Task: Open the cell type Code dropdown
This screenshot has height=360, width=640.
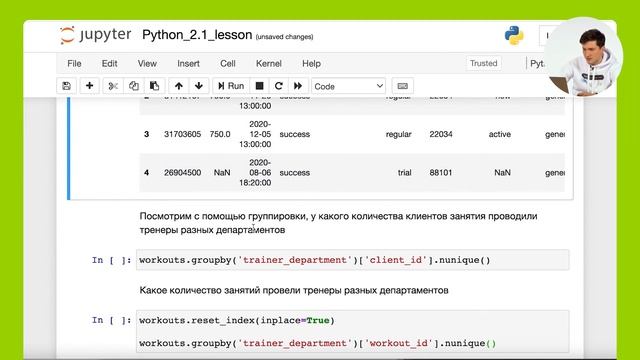Action: (x=349, y=86)
